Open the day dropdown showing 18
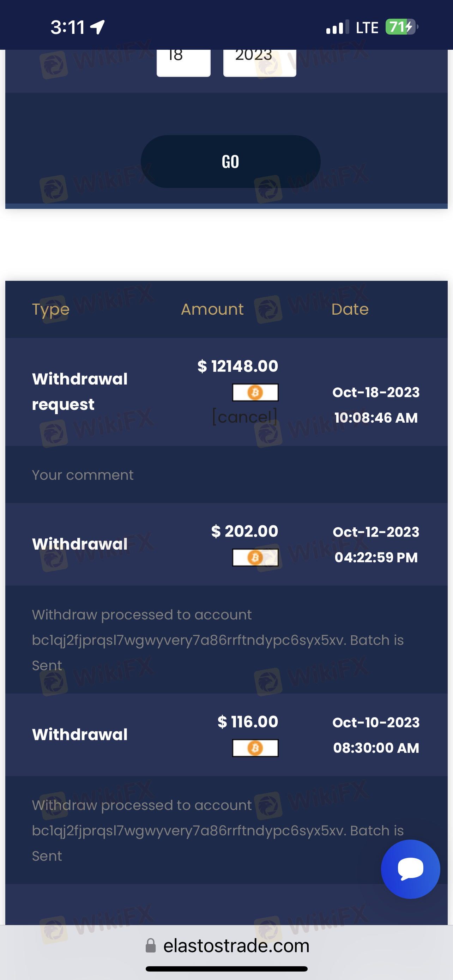453x980 pixels. (x=184, y=63)
